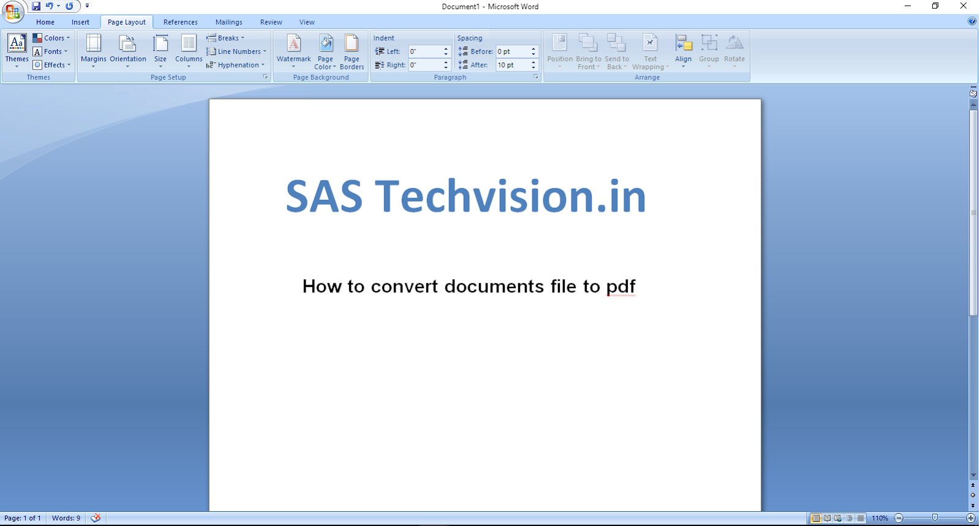Open the Rotate options
This screenshot has height=526, width=980.
coord(734,51)
